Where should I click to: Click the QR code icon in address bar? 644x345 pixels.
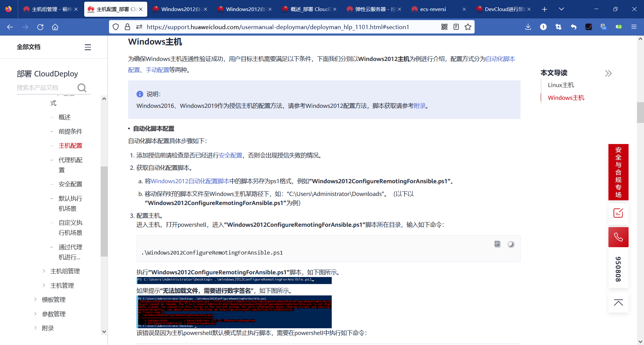[444, 27]
